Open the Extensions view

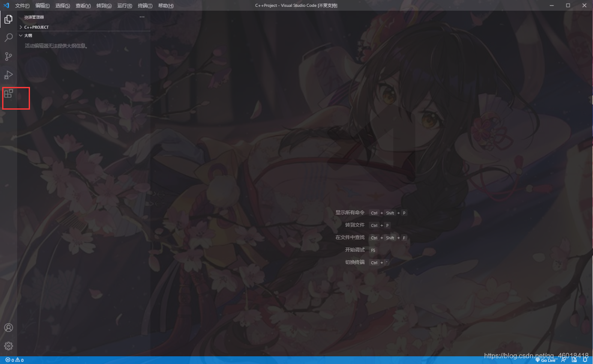pos(8,93)
